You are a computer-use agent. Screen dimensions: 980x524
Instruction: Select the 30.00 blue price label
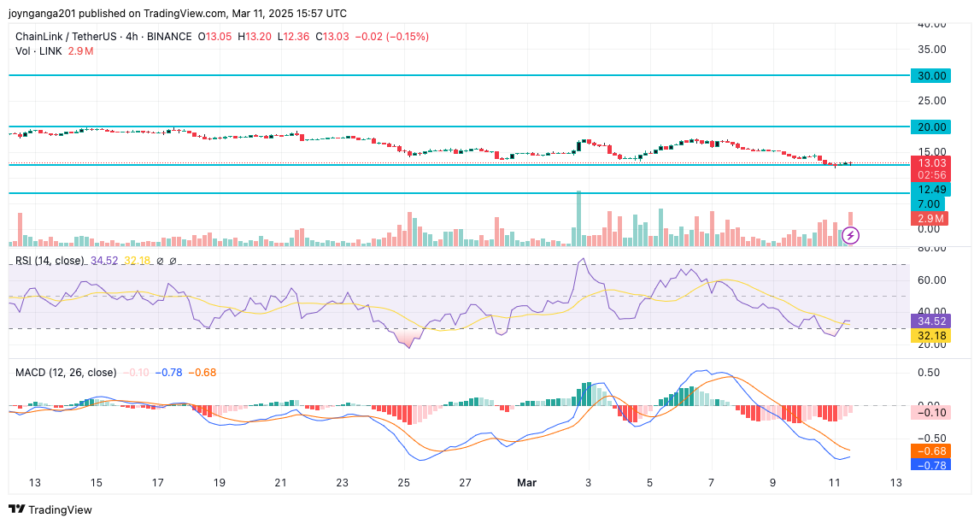tap(930, 76)
